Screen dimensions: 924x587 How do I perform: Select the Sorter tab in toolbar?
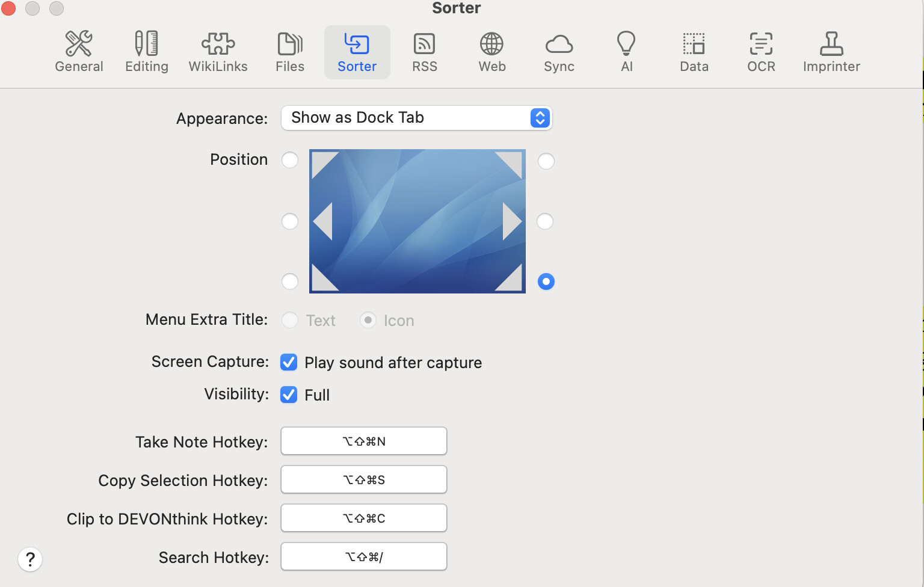357,52
